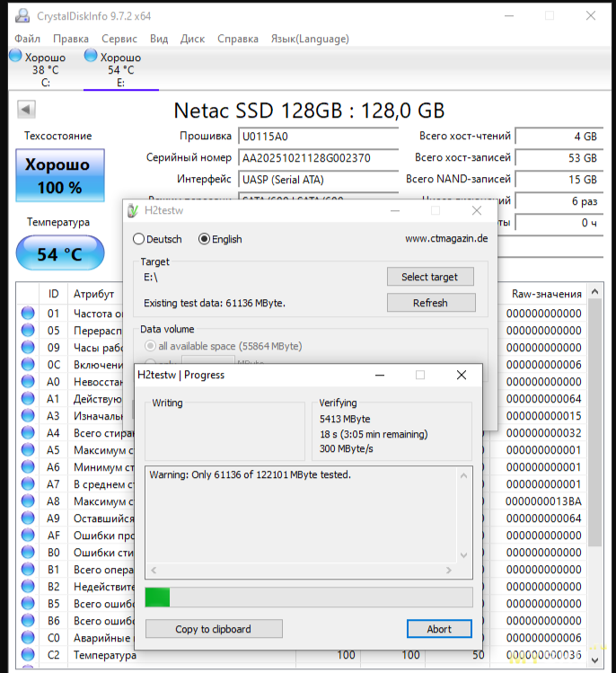Image resolution: width=616 pixels, height=673 pixels.
Task: Open the Файл menu
Action: pos(28,39)
